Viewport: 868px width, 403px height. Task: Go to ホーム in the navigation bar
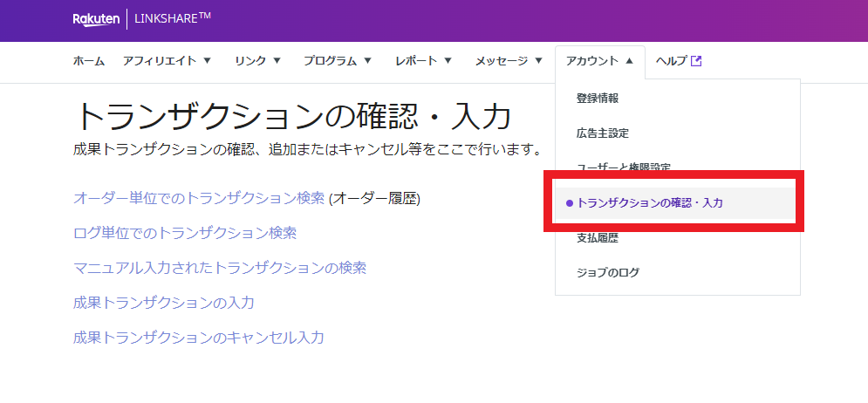88,61
